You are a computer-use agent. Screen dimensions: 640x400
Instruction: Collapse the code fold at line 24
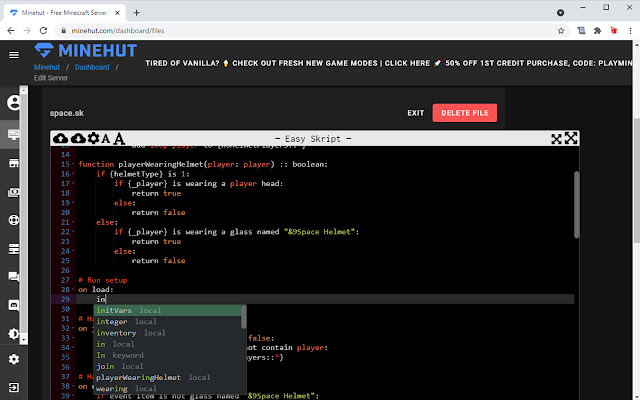point(73,251)
